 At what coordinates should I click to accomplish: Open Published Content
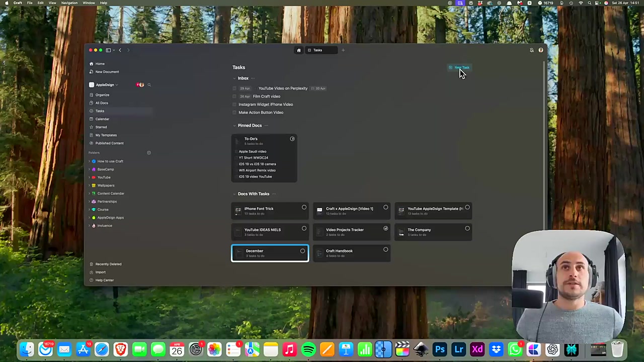point(109,143)
